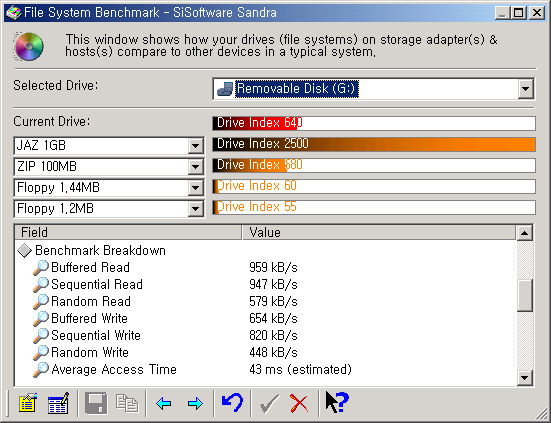Select the Random Read row label

tap(91, 302)
